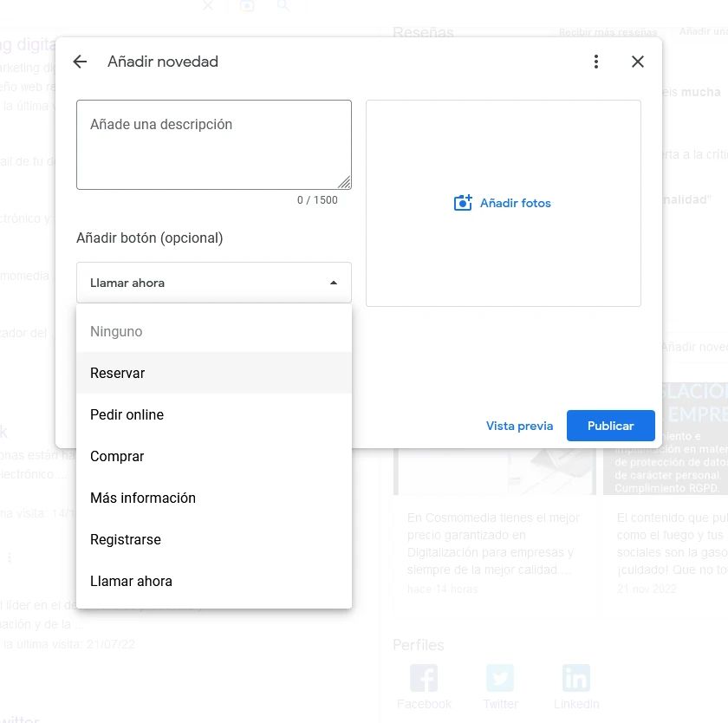The width and height of the screenshot is (728, 723).
Task: Collapse the Llamar ahora dropdown arrow
Action: (x=334, y=283)
